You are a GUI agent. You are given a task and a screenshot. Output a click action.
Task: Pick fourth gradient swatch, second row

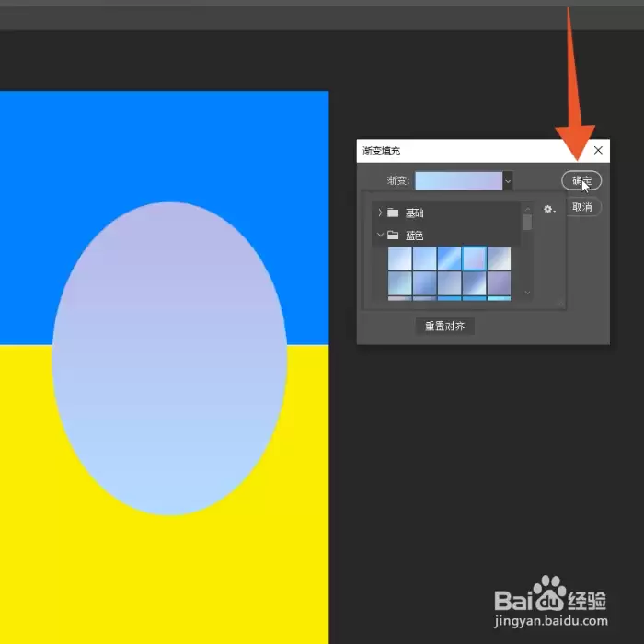point(475,283)
